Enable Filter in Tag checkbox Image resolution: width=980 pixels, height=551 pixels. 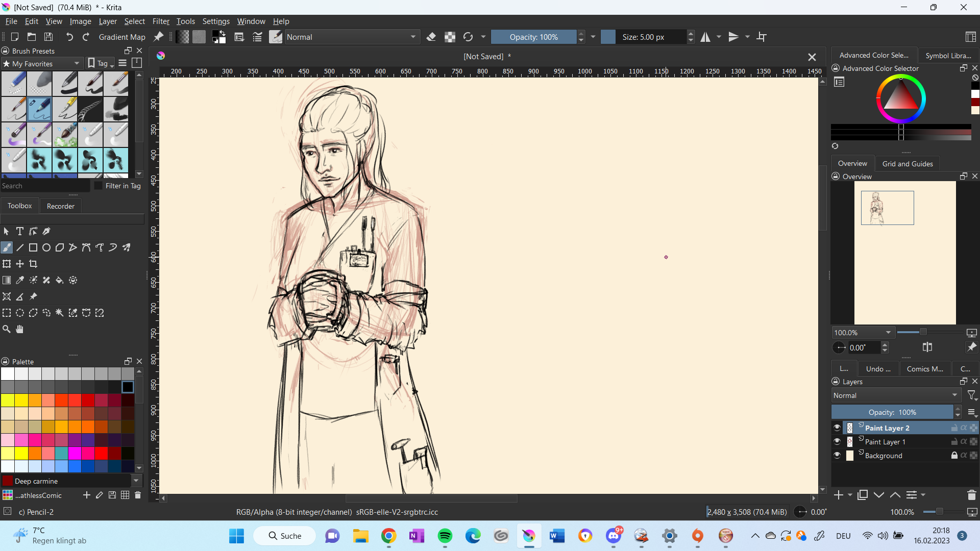tap(99, 186)
